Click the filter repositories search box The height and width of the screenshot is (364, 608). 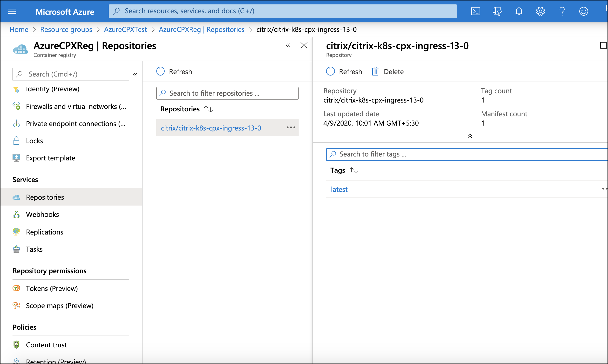(x=227, y=93)
